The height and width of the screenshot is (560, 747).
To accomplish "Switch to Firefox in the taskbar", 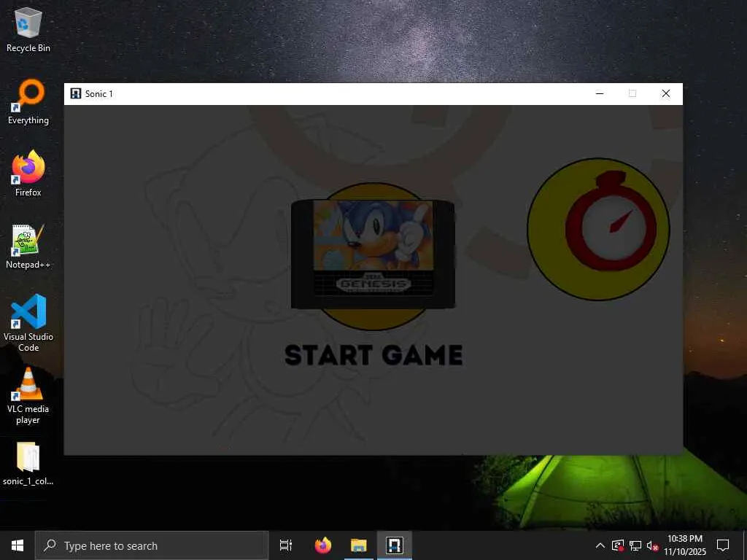I will [323, 545].
